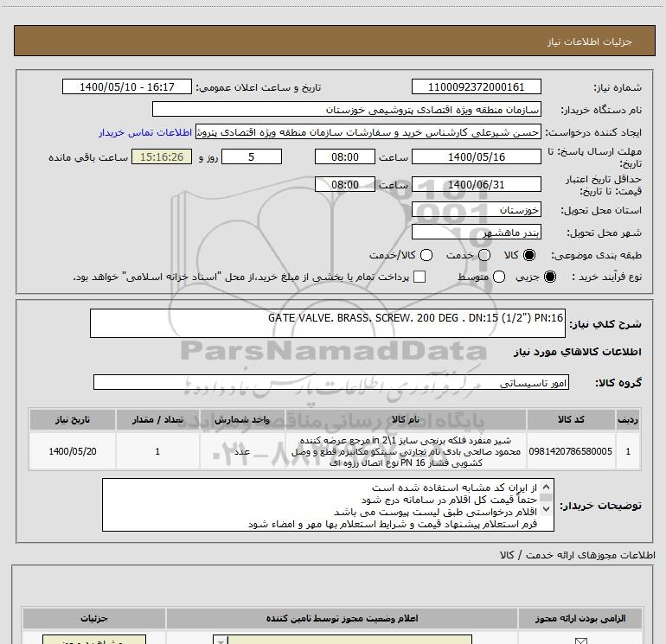This screenshot has height=644, width=666.
Task: Click the buyer notes scroll up arrow
Action: 547,487
